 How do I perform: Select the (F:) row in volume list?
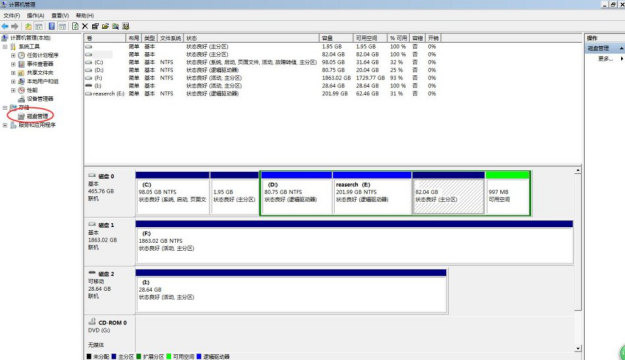pos(261,78)
